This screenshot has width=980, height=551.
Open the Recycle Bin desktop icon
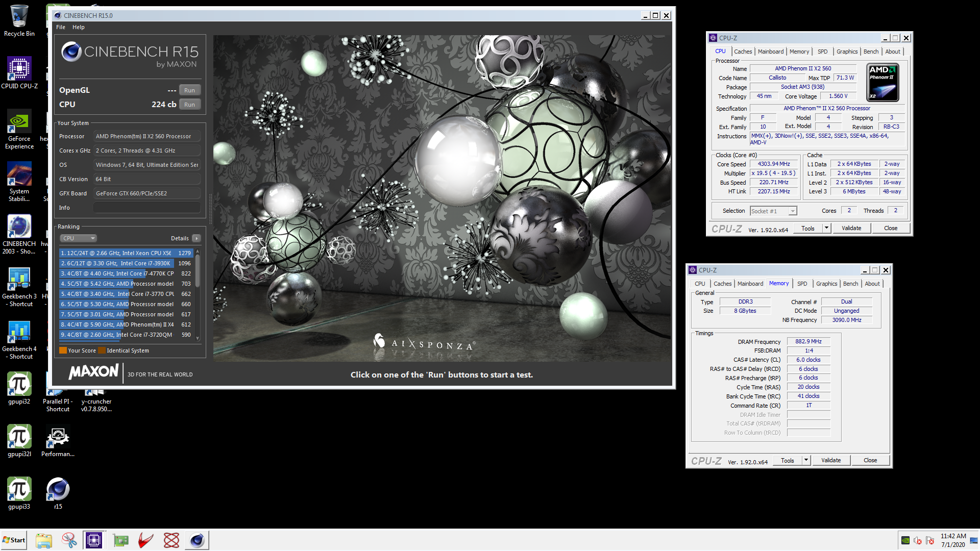coord(19,20)
